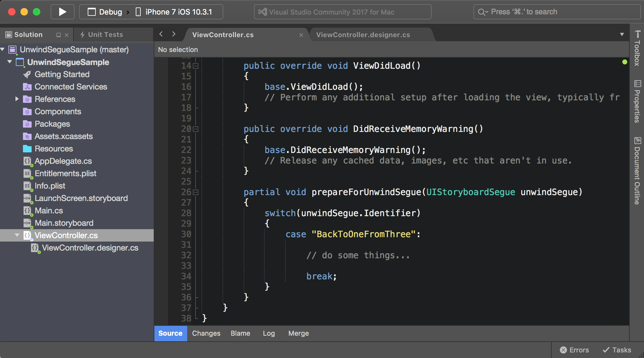
Task: Click line number 28 in the gutter
Action: (x=186, y=213)
